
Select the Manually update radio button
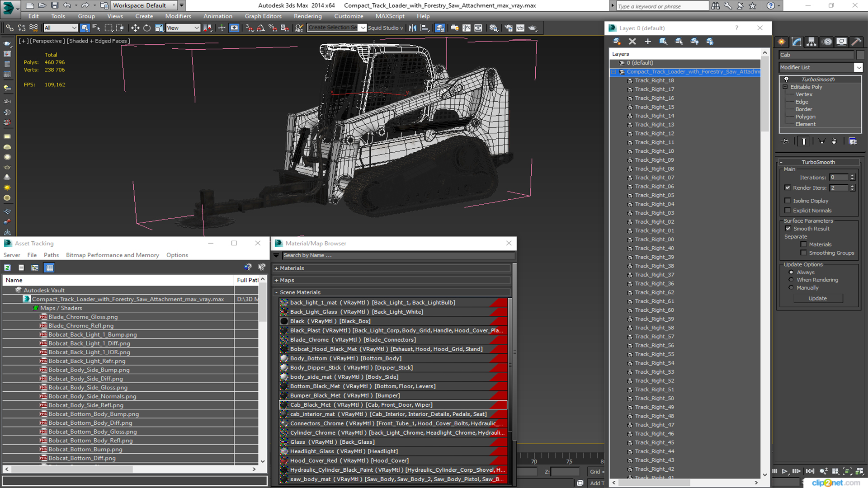pos(791,288)
